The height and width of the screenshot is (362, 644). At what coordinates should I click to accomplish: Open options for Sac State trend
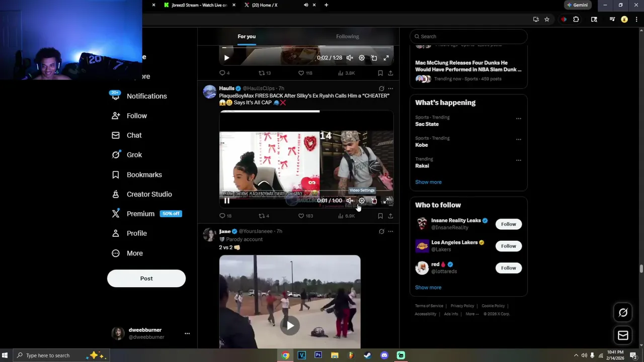click(519, 119)
